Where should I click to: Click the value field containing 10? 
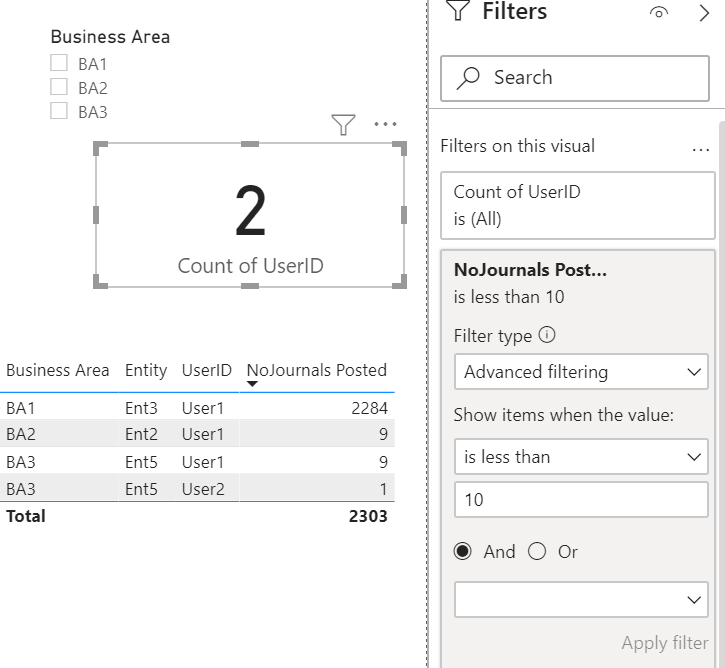coord(581,500)
